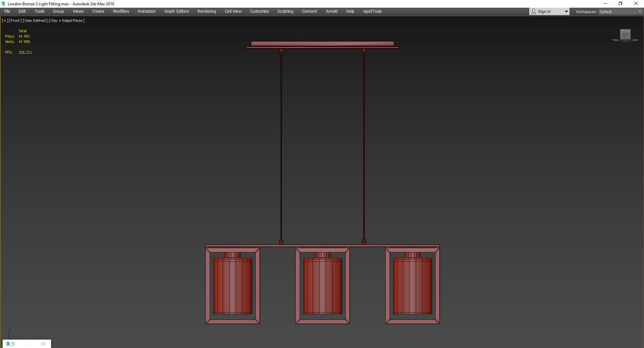Select the right lamp shade cylinder

pos(412,286)
